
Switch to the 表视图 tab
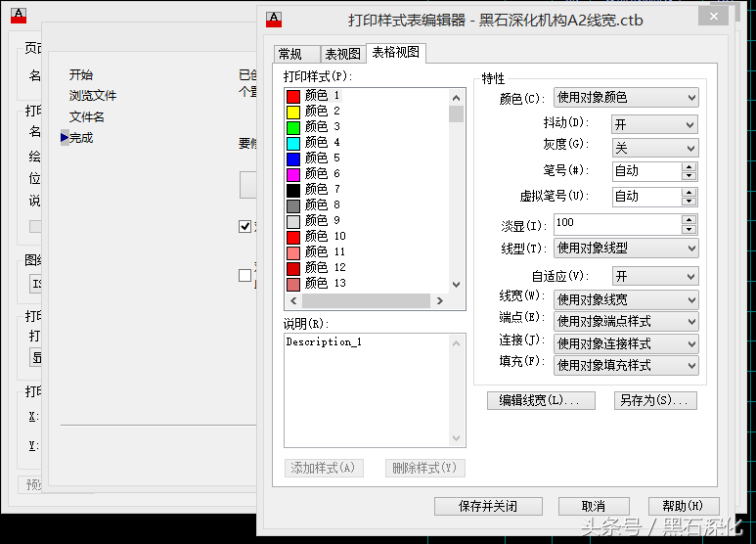click(343, 54)
